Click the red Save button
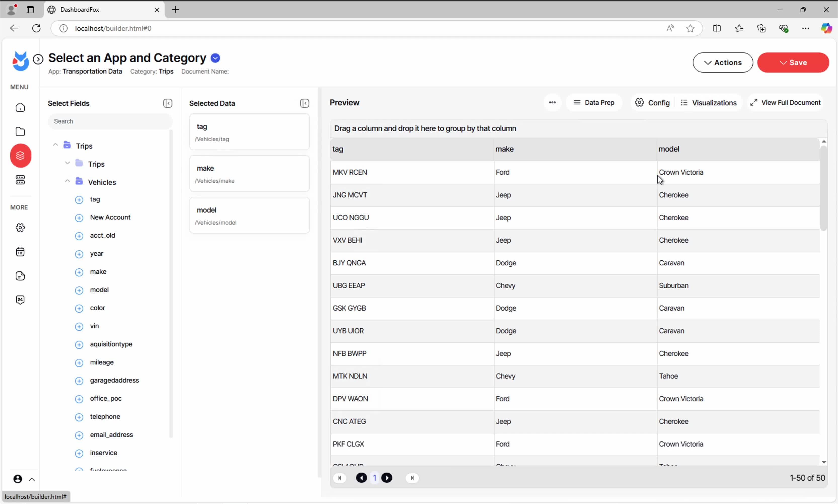 click(793, 62)
